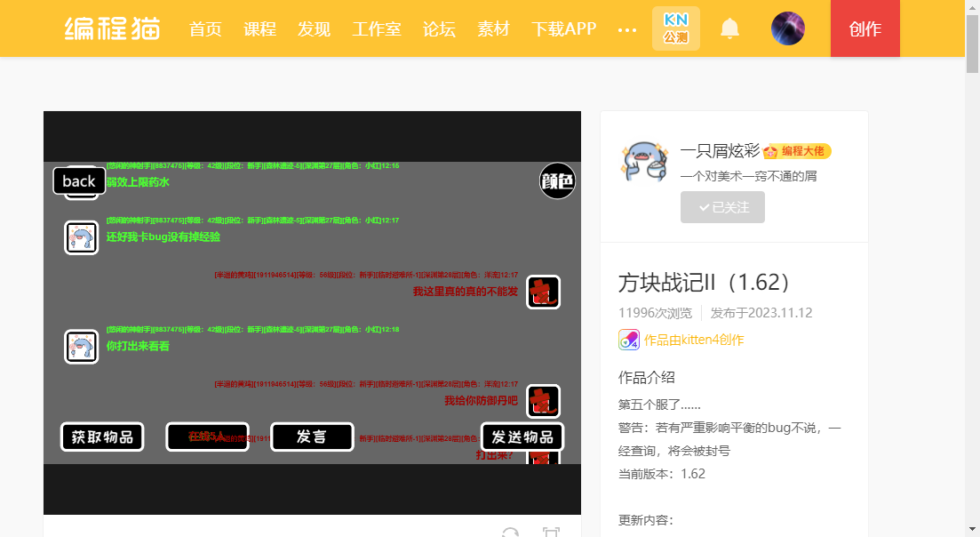980x537 pixels.
Task: Click avatar beside 你打出来看看 message
Action: 81,347
